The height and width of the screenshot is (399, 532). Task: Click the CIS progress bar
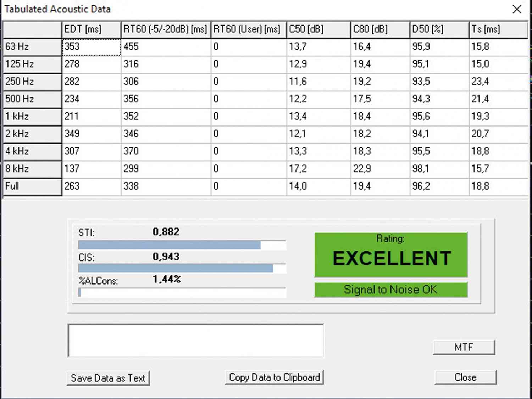(x=182, y=268)
